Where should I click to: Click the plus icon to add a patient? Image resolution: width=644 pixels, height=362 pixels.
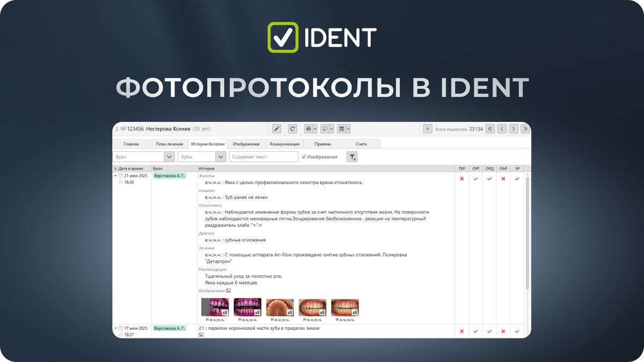click(428, 129)
